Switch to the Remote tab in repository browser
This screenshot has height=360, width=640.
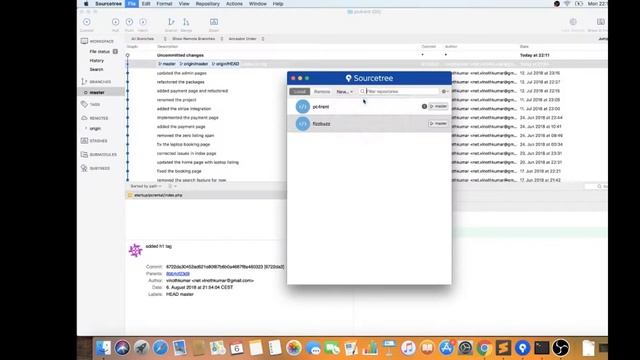(322, 91)
